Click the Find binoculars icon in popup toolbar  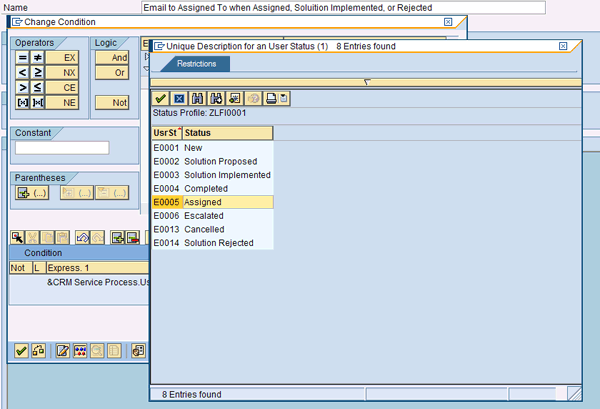point(198,98)
